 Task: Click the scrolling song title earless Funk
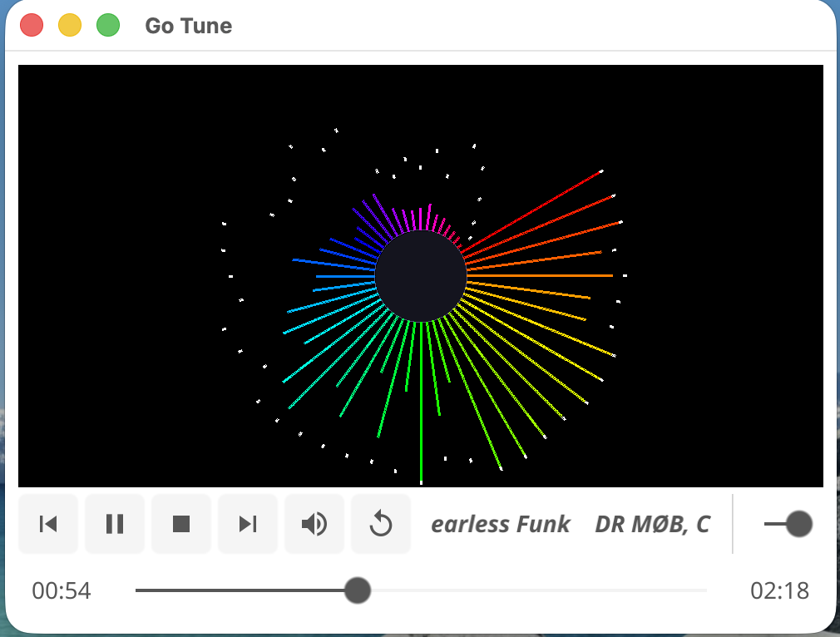[x=500, y=524]
